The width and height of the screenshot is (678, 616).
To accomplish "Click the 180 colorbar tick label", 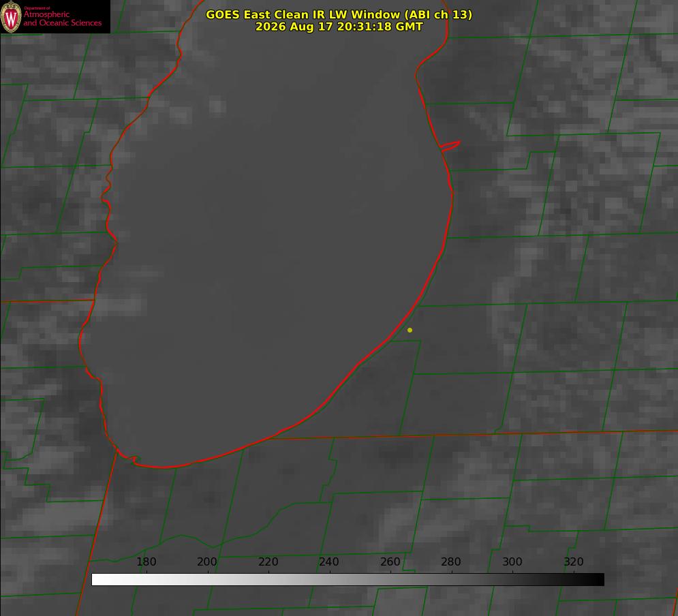I will (x=146, y=561).
